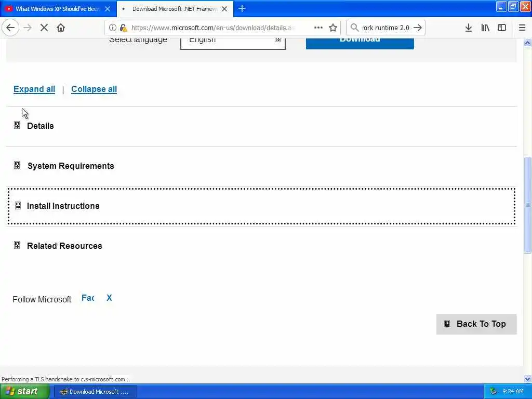The height and width of the screenshot is (399, 532).
Task: Open page actions three-dot menu
Action: coord(318,28)
